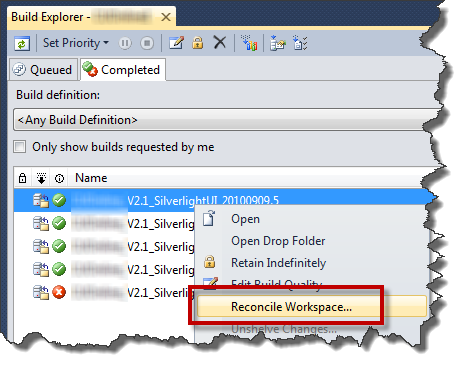Choose Open Drop Folder in the context menu

[278, 241]
